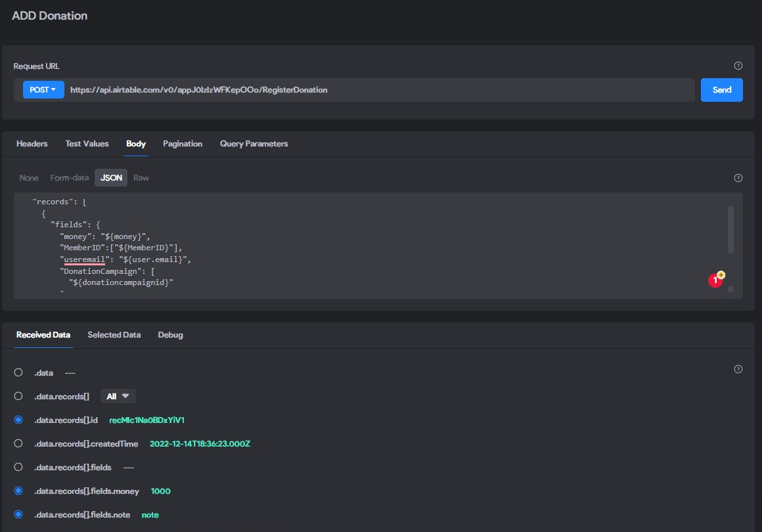Go to the Pagination tab
The height and width of the screenshot is (532, 762).
(183, 144)
